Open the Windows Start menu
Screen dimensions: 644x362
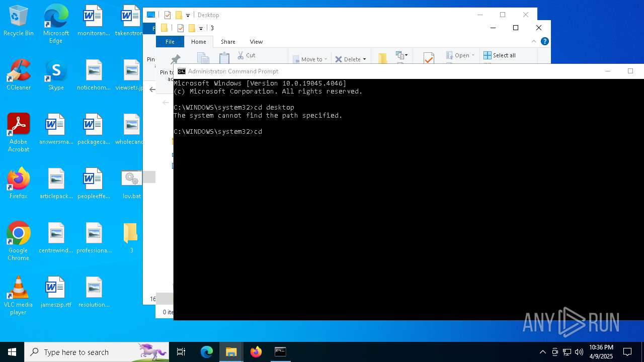[12, 352]
